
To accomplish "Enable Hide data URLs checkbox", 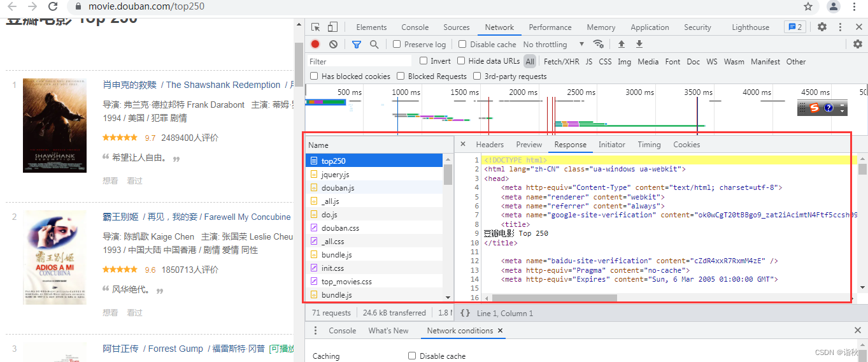I will coord(461,61).
